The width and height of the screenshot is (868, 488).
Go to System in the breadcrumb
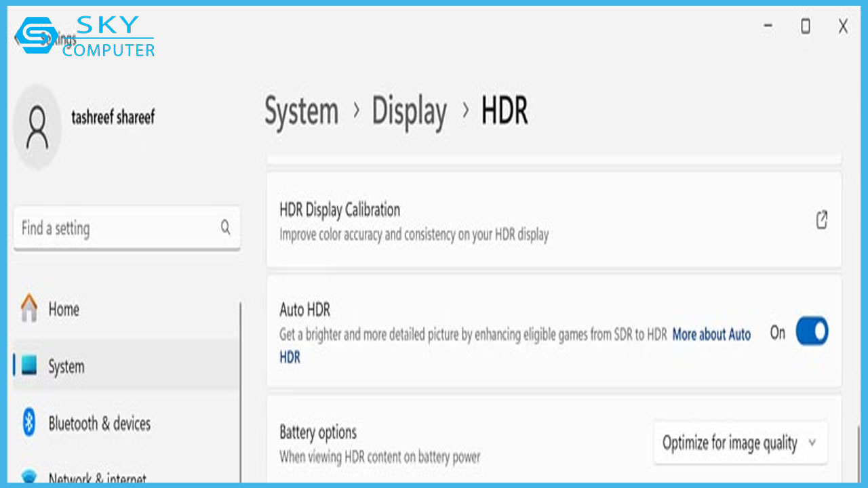click(301, 112)
